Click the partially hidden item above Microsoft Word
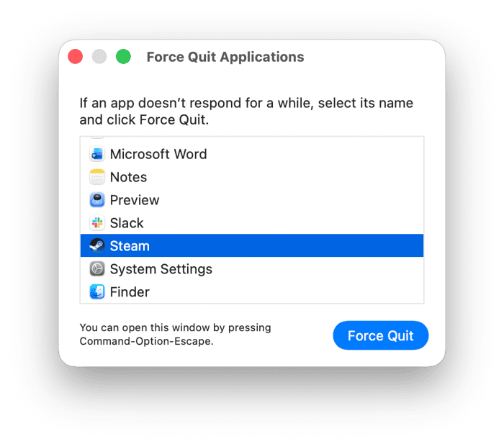This screenshot has width=504, height=444. 96,138
